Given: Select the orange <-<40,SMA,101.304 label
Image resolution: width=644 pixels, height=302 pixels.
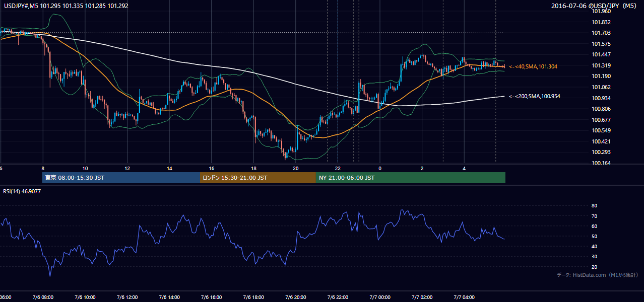Looking at the screenshot, I should tap(533, 66).
